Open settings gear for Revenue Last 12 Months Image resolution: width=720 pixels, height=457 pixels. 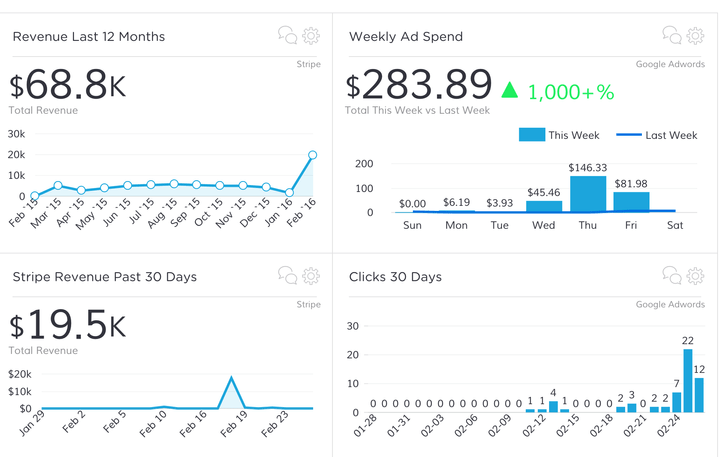coord(311,36)
